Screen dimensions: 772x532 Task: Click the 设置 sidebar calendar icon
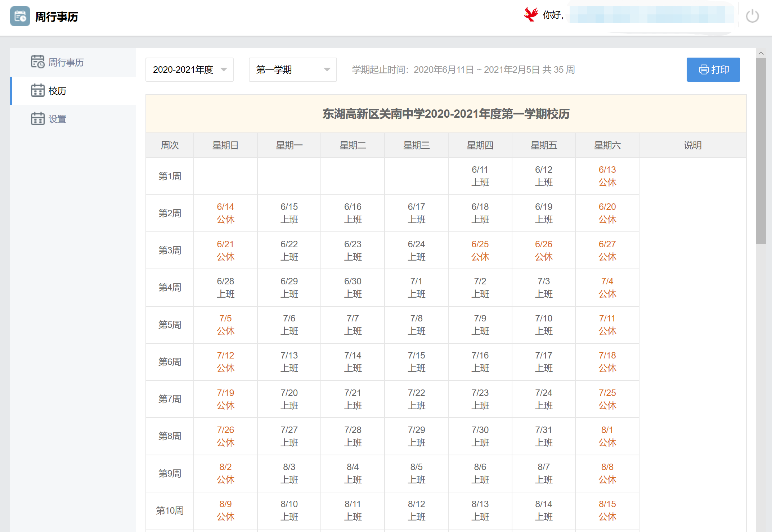[37, 119]
